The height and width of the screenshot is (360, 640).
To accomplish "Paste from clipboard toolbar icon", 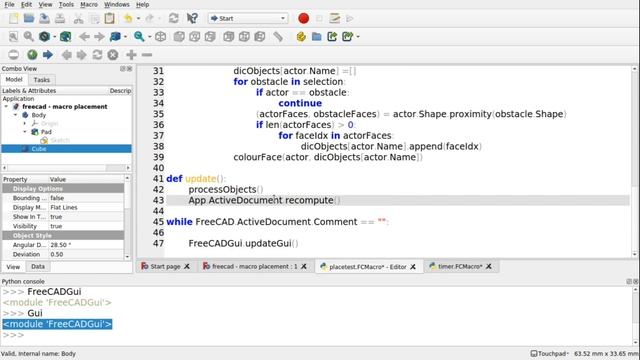I will 109,18.
